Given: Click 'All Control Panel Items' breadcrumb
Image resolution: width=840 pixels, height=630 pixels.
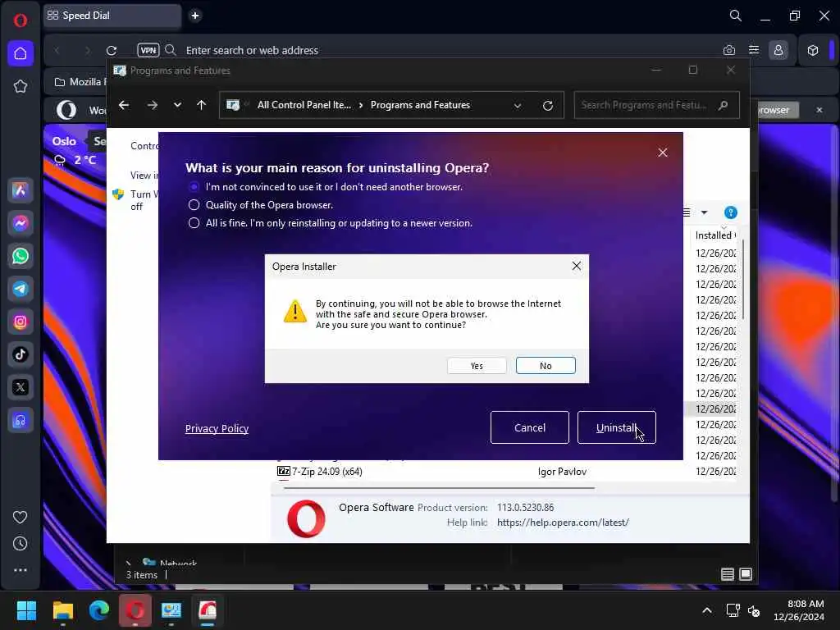Looking at the screenshot, I should click(x=304, y=105).
